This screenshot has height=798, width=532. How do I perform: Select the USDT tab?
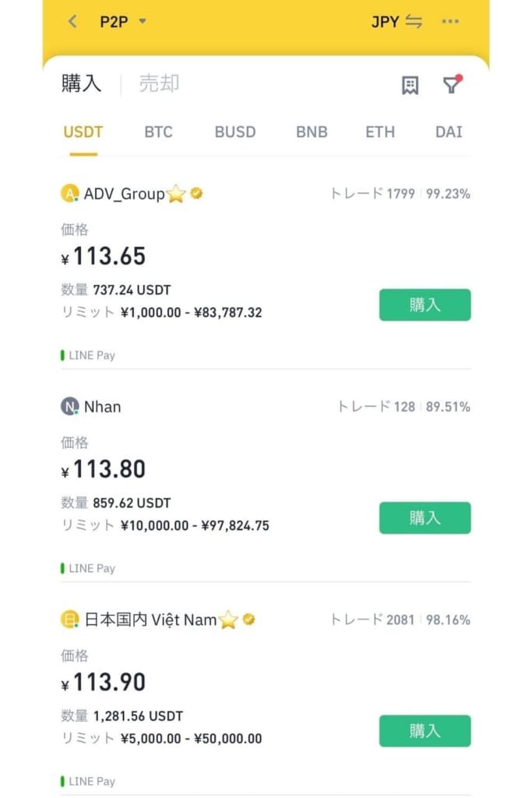click(83, 132)
